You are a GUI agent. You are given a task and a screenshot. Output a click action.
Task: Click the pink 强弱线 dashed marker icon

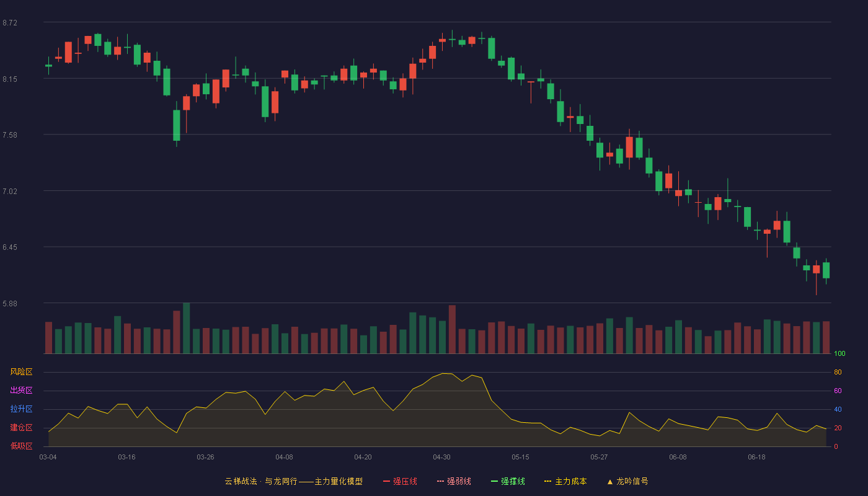click(x=440, y=481)
